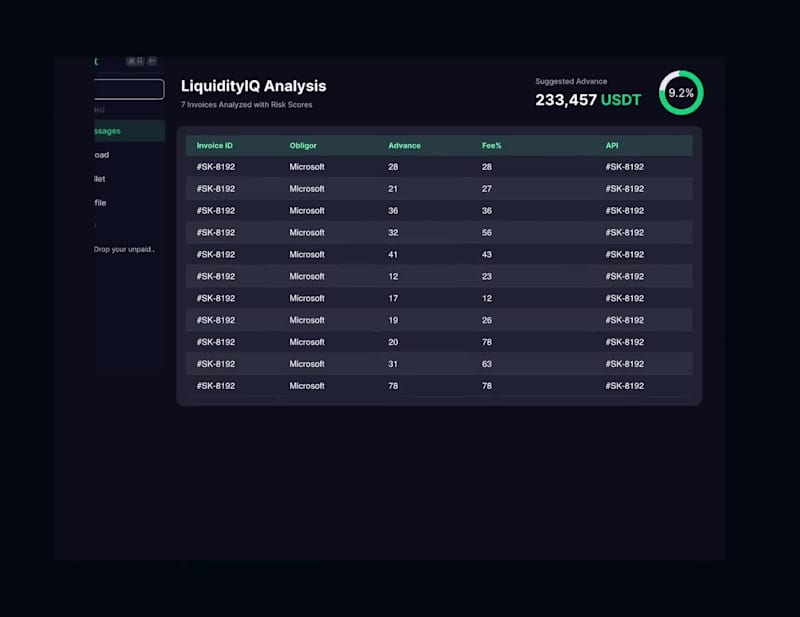Image resolution: width=800 pixels, height=617 pixels.
Task: Click the sidebar search input box
Action: (130, 89)
